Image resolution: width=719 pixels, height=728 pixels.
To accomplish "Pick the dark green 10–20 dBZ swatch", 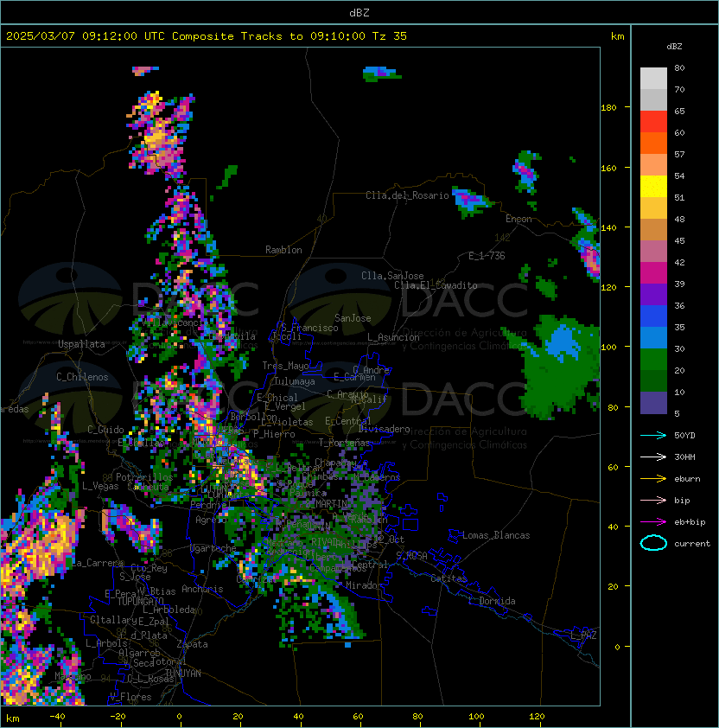I will coord(653,380).
